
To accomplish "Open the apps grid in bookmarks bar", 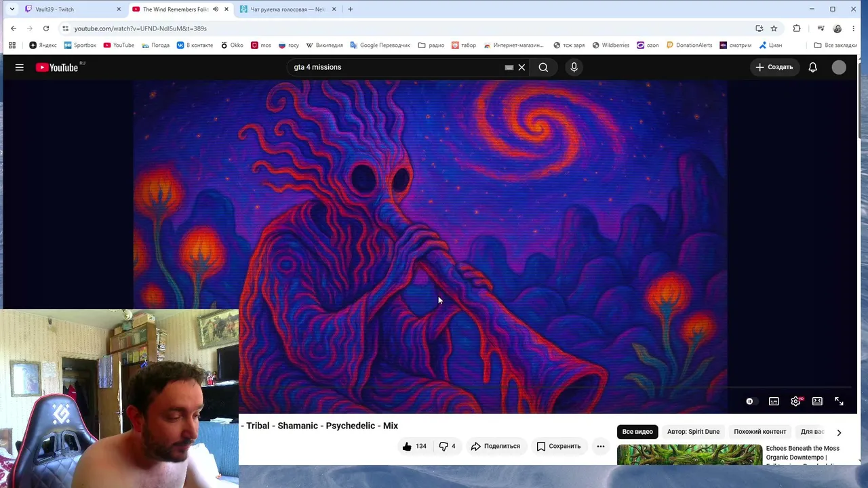I will (x=12, y=45).
